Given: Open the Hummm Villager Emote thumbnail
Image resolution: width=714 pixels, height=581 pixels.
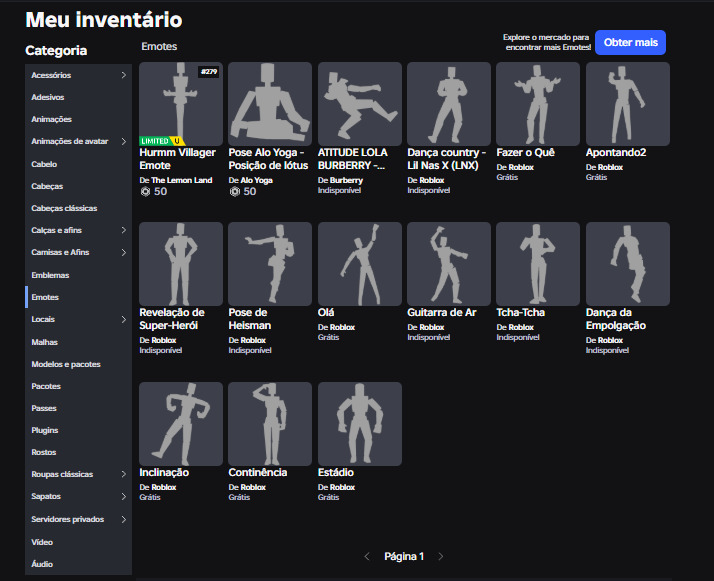Looking at the screenshot, I should pos(181,103).
